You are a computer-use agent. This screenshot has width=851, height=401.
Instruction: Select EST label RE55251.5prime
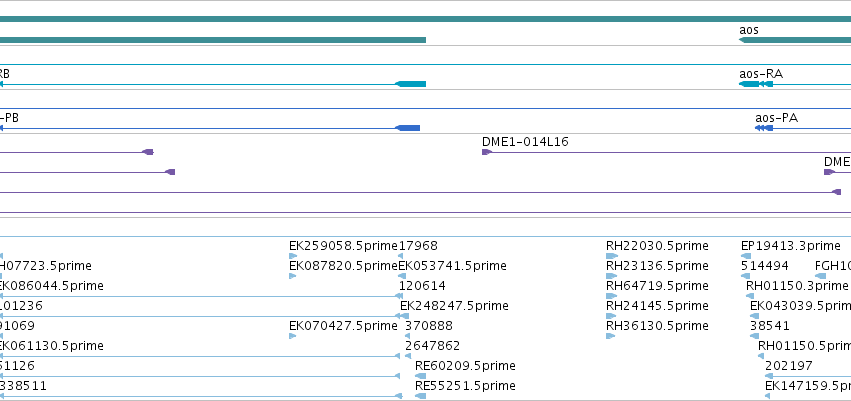[465, 386]
